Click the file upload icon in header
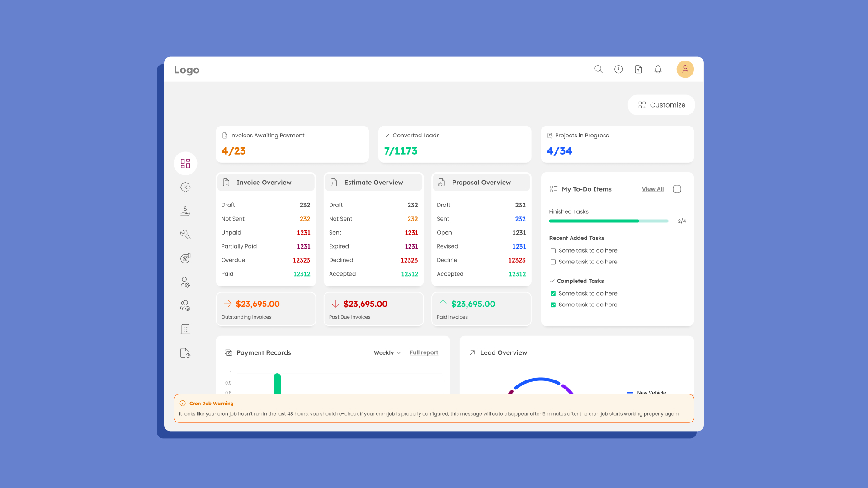 tap(638, 69)
